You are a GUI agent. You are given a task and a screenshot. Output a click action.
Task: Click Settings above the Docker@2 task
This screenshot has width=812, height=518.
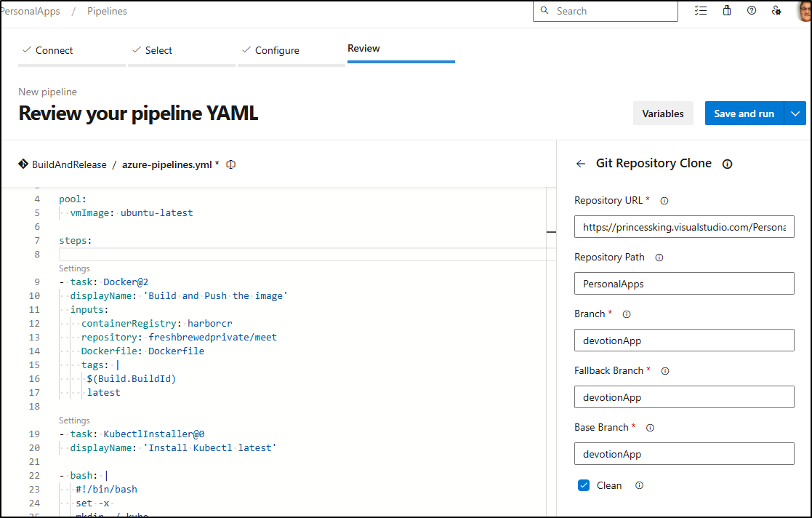click(74, 268)
